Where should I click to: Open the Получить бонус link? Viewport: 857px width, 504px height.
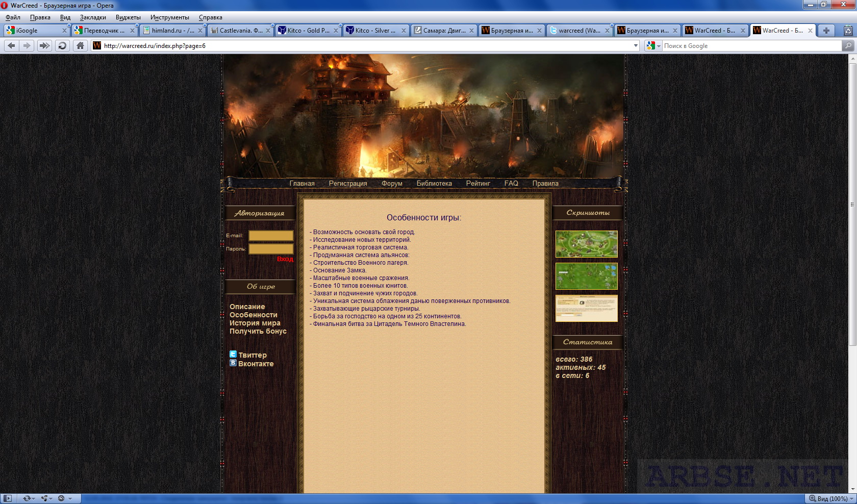pyautogui.click(x=258, y=331)
